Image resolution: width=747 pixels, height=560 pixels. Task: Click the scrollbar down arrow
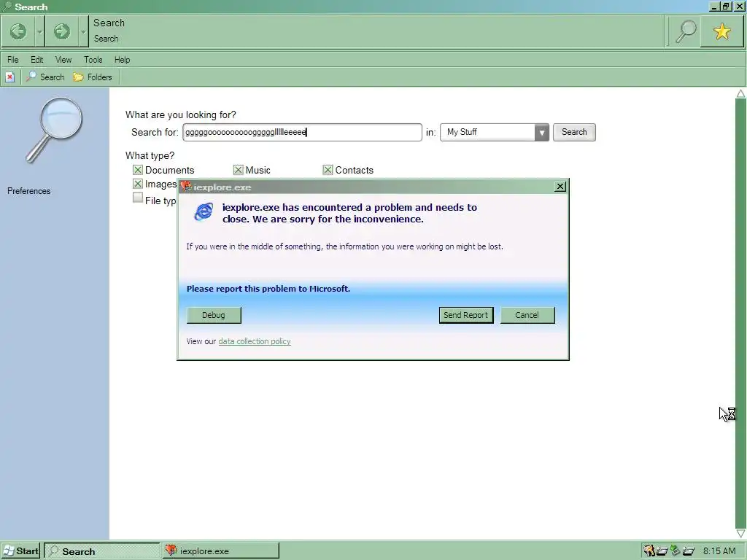click(740, 533)
